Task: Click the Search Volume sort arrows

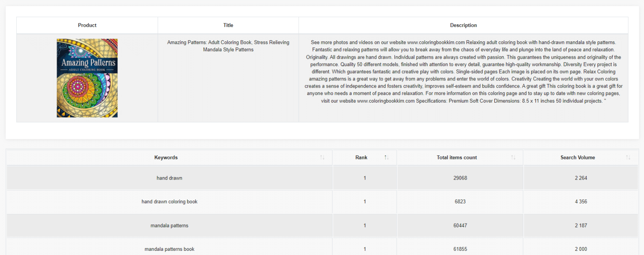Action: tap(628, 157)
